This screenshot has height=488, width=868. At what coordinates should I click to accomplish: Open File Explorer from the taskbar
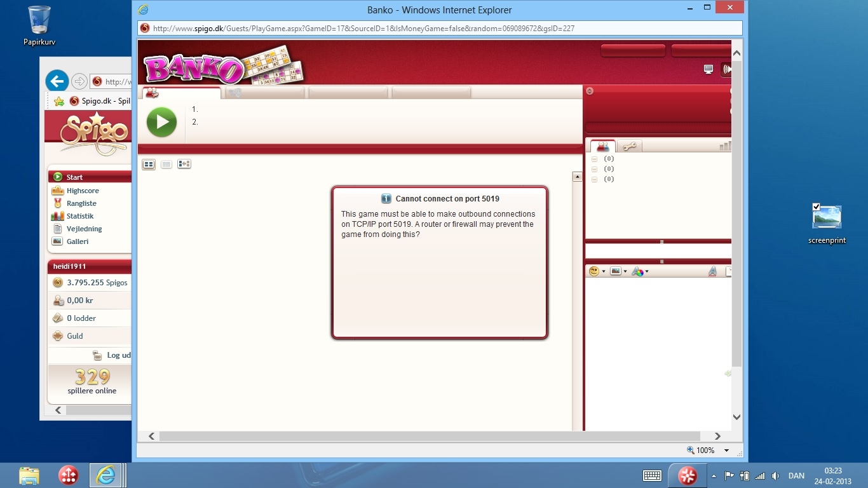29,475
